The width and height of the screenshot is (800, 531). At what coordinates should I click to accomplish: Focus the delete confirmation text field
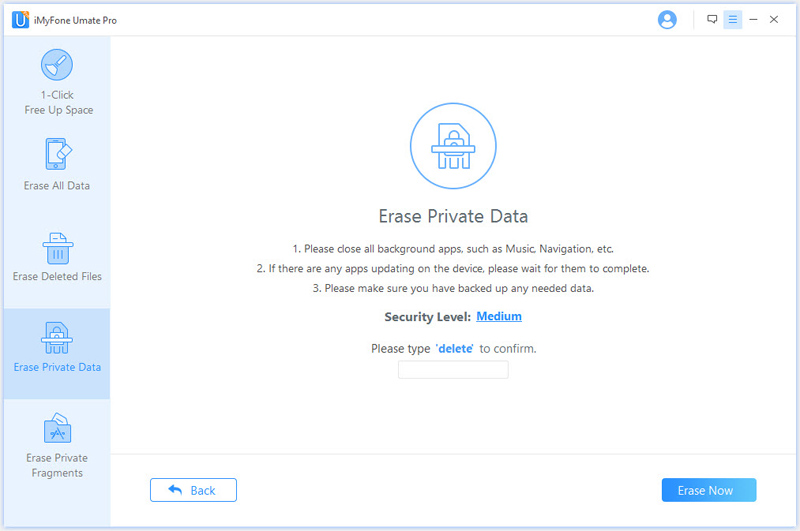point(453,370)
